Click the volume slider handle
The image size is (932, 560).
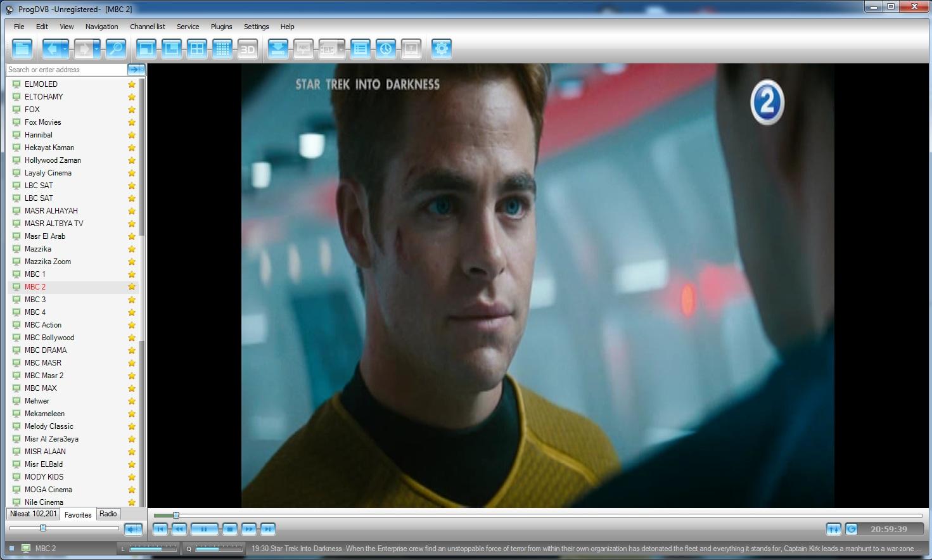pyautogui.click(x=43, y=528)
